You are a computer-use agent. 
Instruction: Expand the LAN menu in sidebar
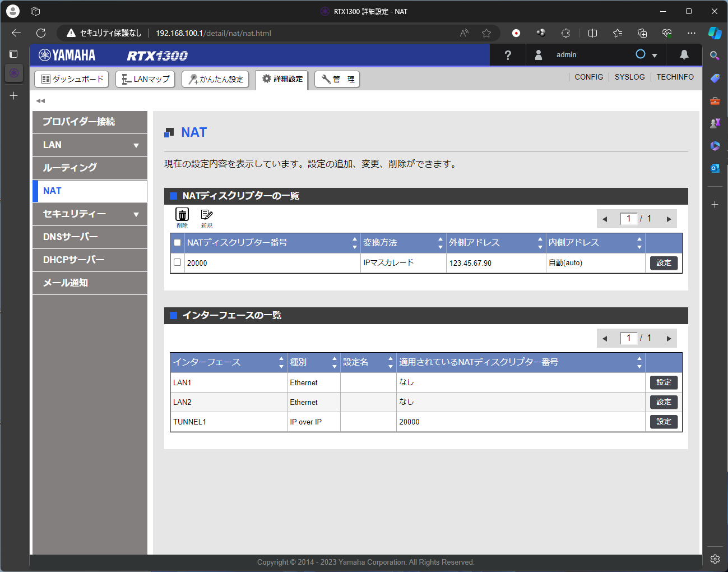pos(136,145)
